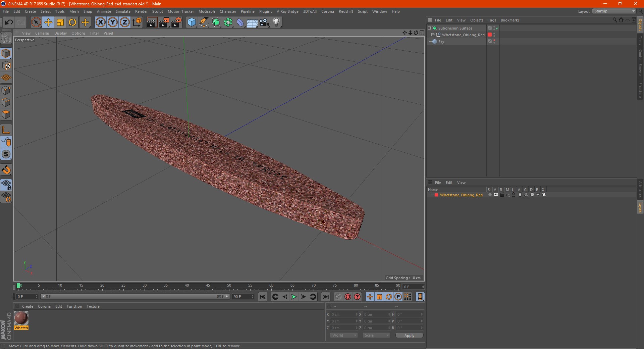
Task: Open material manager Texture menu
Action: coord(93,306)
